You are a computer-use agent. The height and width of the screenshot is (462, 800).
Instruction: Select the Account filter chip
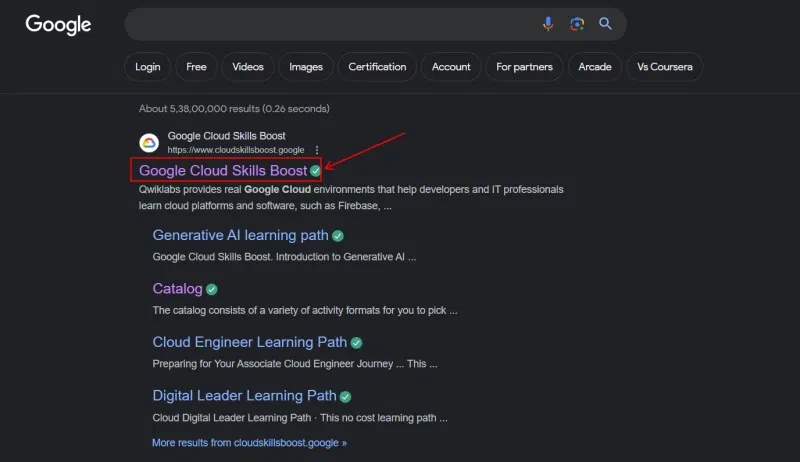(x=451, y=67)
